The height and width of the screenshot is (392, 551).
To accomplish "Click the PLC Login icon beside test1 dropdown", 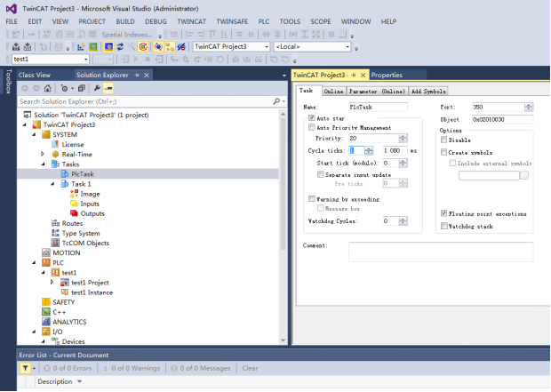I will point(124,60).
